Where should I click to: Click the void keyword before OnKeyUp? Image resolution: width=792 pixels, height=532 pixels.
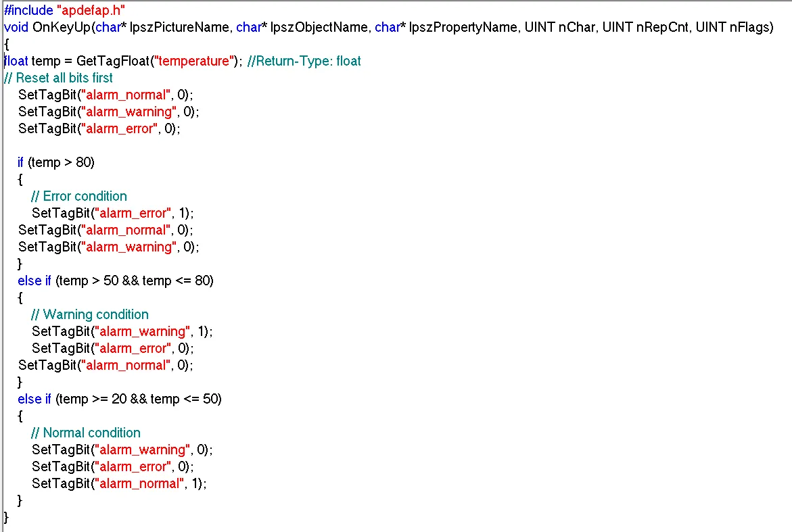click(x=16, y=27)
